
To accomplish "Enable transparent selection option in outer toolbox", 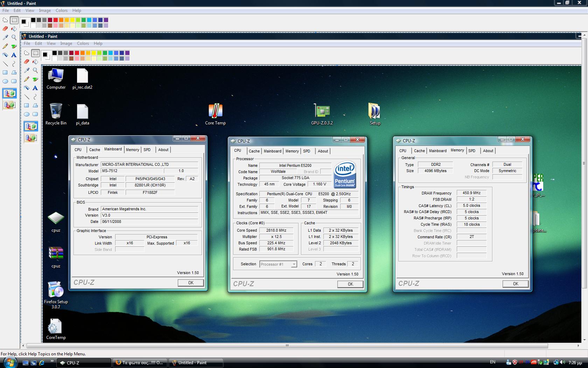I will (10, 105).
